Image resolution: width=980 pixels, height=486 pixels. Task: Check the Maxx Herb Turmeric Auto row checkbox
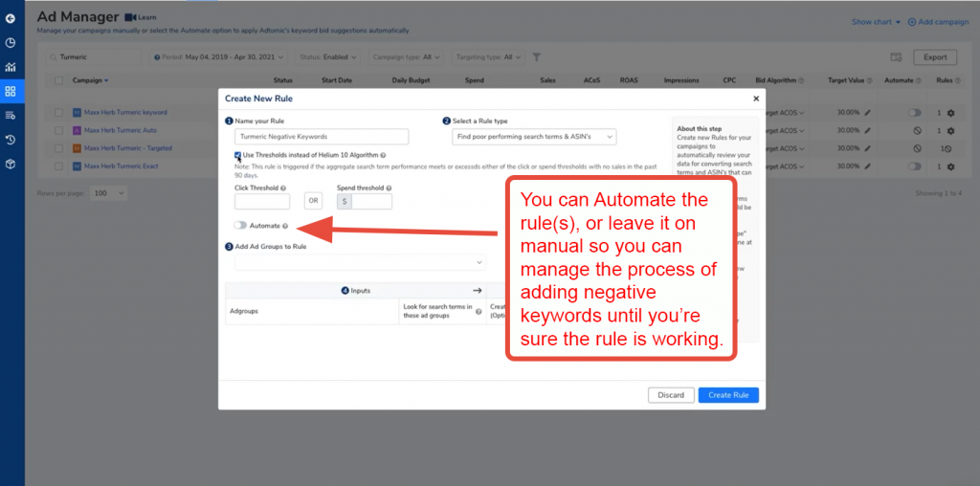click(58, 130)
